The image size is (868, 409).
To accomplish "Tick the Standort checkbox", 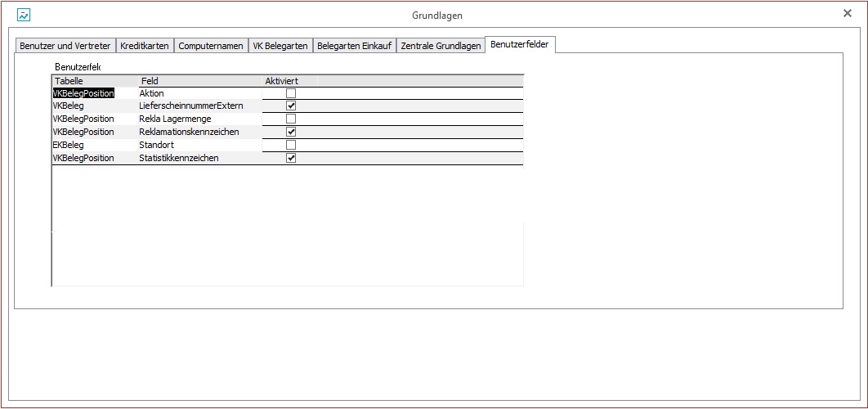I will tap(290, 145).
